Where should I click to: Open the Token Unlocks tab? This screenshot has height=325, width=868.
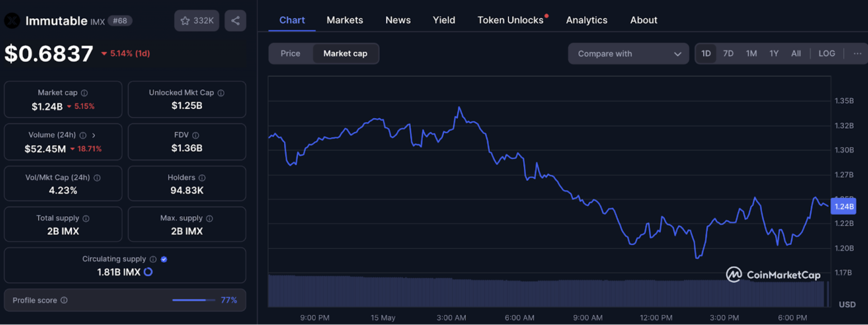click(x=511, y=20)
